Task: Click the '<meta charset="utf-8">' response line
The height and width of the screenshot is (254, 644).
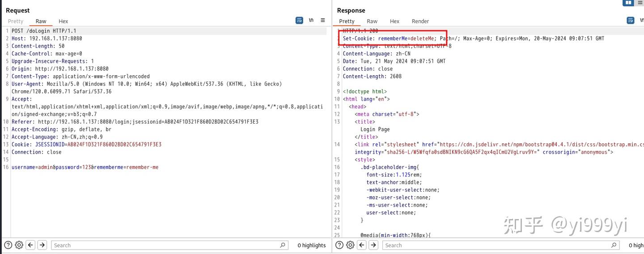Action: (x=387, y=114)
